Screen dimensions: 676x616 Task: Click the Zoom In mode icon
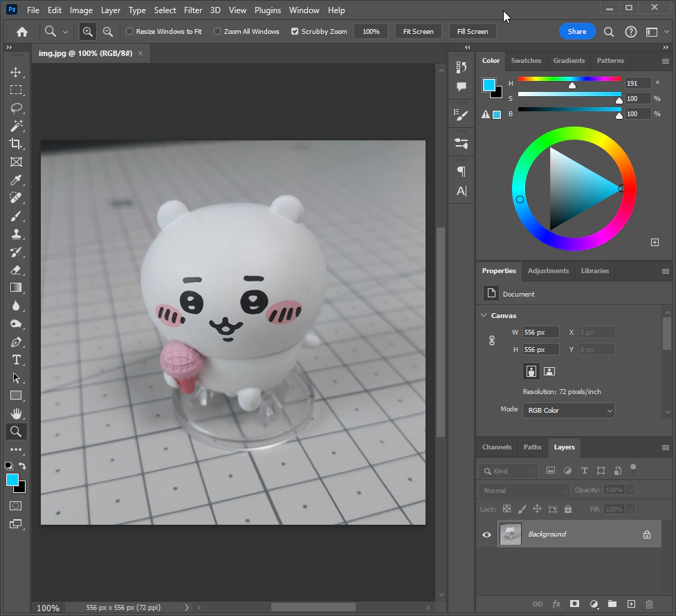pos(87,31)
